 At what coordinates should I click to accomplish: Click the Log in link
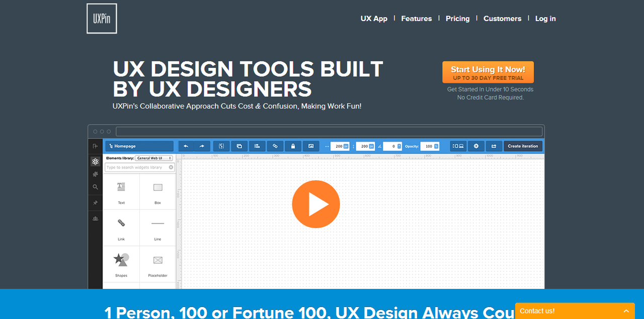pos(545,19)
